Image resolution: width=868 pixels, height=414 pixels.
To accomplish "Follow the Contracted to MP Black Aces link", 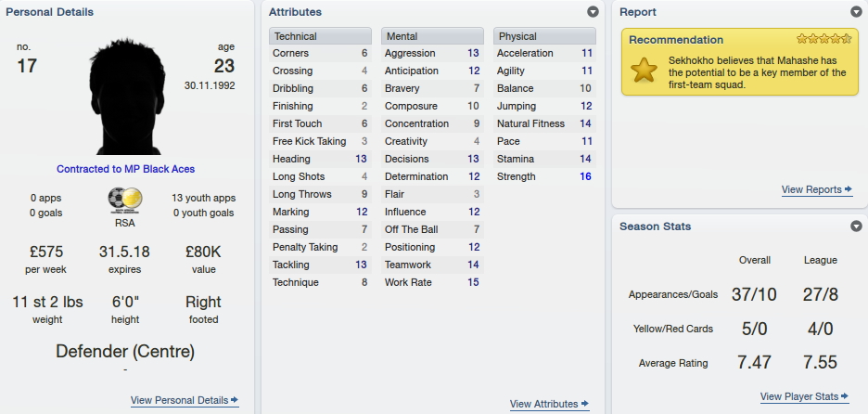I will (x=126, y=169).
